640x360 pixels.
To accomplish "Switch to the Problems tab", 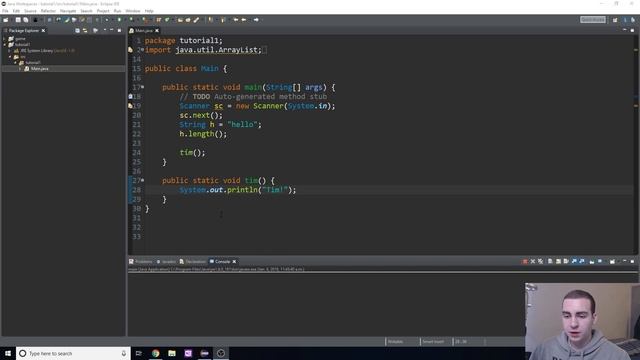I will (x=141, y=261).
